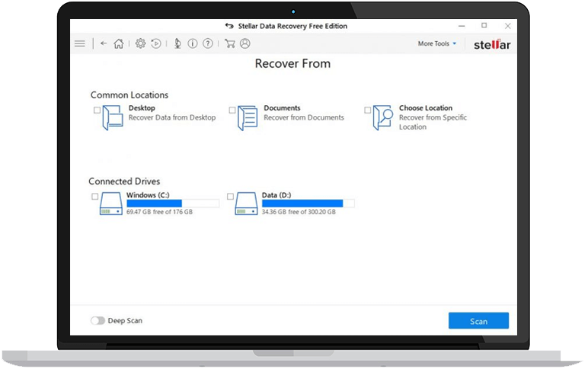The height and width of the screenshot is (372, 588).
Task: Maximize the Stellar Data Recovery window
Action: click(484, 25)
